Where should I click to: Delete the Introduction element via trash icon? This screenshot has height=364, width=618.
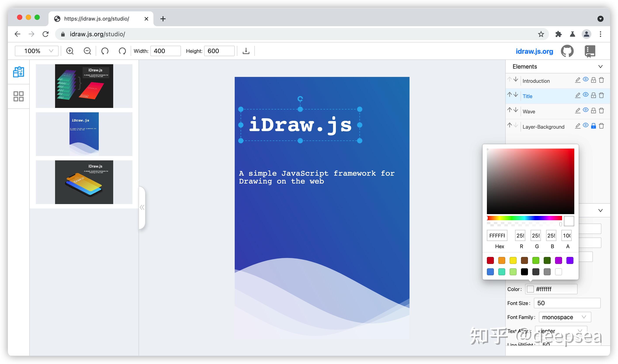click(601, 80)
